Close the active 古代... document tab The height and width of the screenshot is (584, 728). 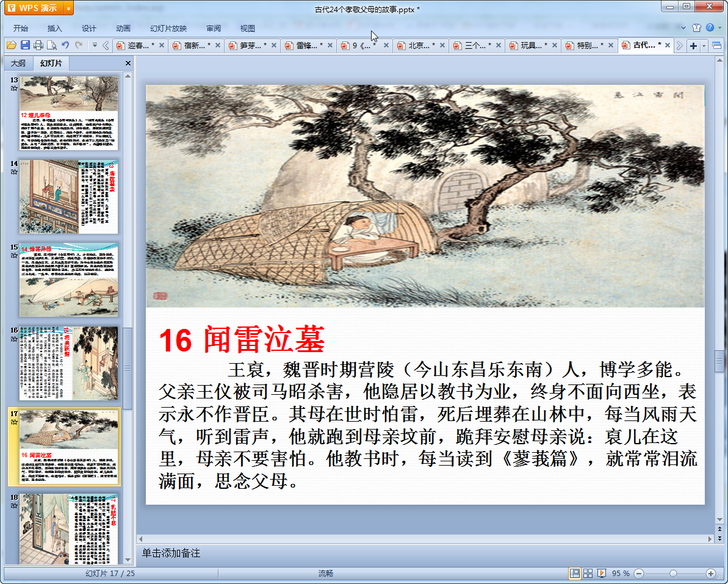coord(667,46)
